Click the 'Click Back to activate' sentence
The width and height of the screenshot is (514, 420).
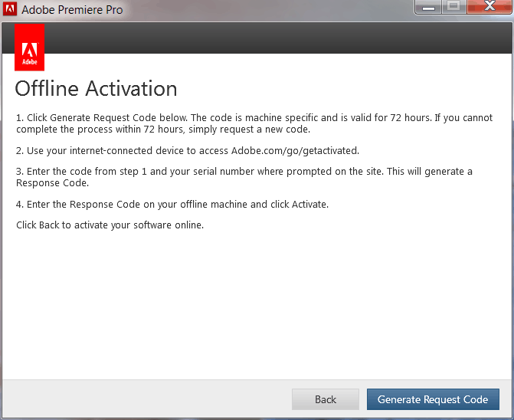110,225
